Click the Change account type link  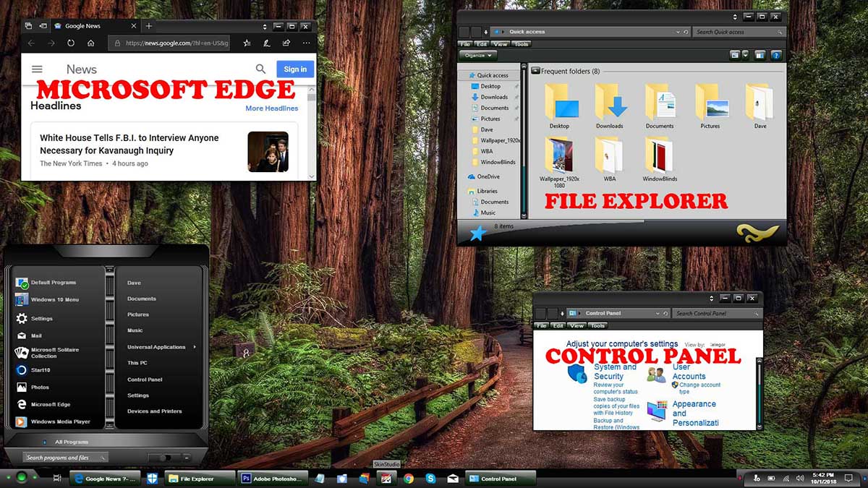(699, 388)
